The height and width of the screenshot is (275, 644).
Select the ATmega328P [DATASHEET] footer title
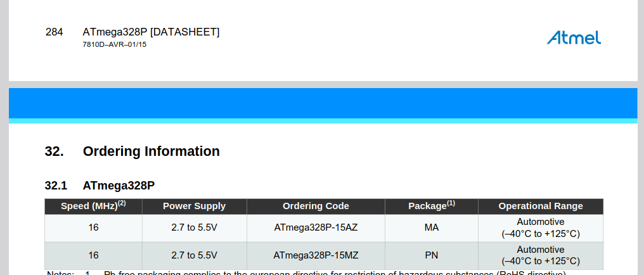(x=151, y=32)
